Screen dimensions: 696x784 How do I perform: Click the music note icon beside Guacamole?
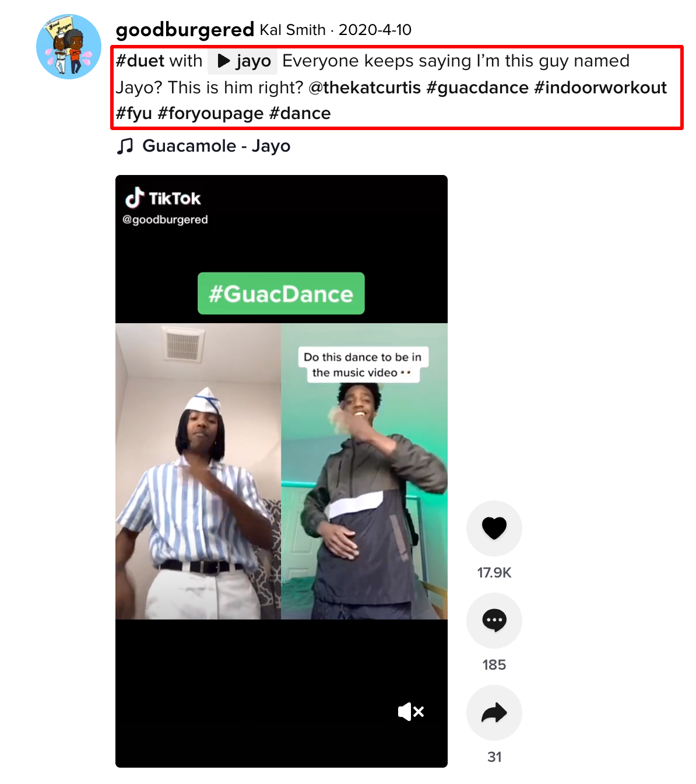point(125,146)
